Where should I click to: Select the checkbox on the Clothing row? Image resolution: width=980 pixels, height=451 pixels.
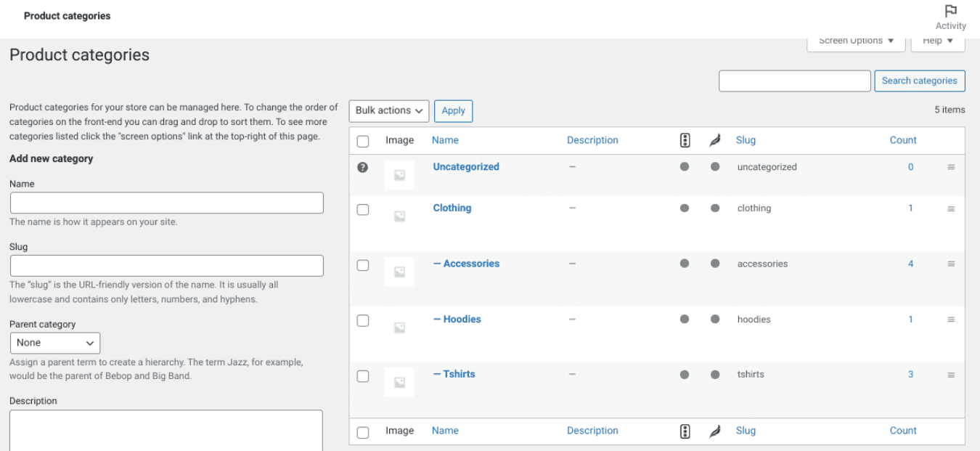363,208
